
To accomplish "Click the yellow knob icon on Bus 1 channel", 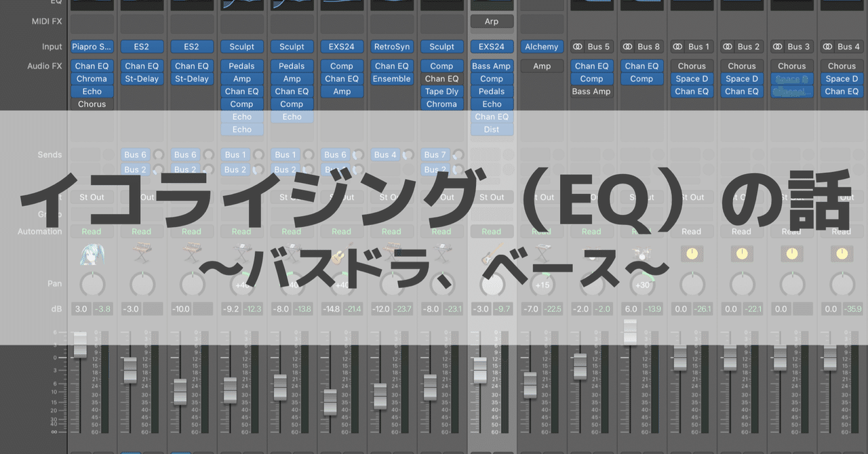I will pos(692,254).
